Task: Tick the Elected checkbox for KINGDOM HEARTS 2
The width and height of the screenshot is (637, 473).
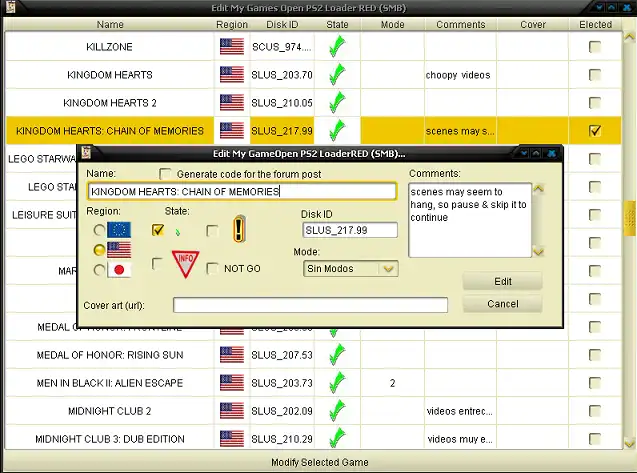Action: tap(595, 102)
